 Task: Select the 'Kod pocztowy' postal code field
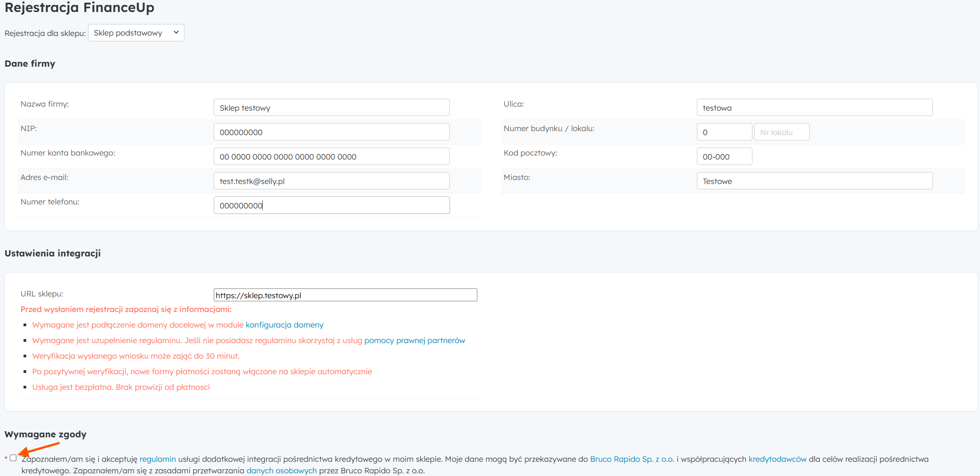[724, 156]
